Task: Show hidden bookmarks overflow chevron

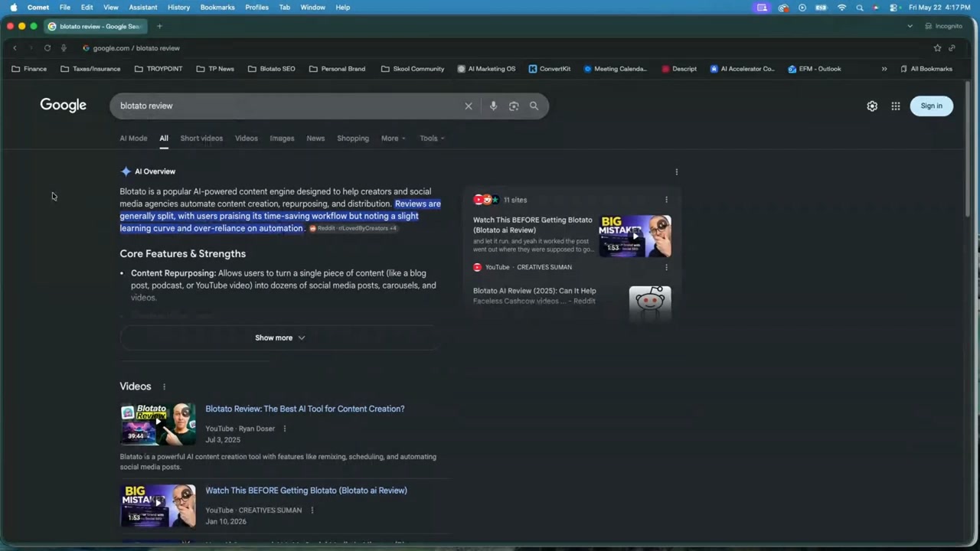Action: coord(884,69)
